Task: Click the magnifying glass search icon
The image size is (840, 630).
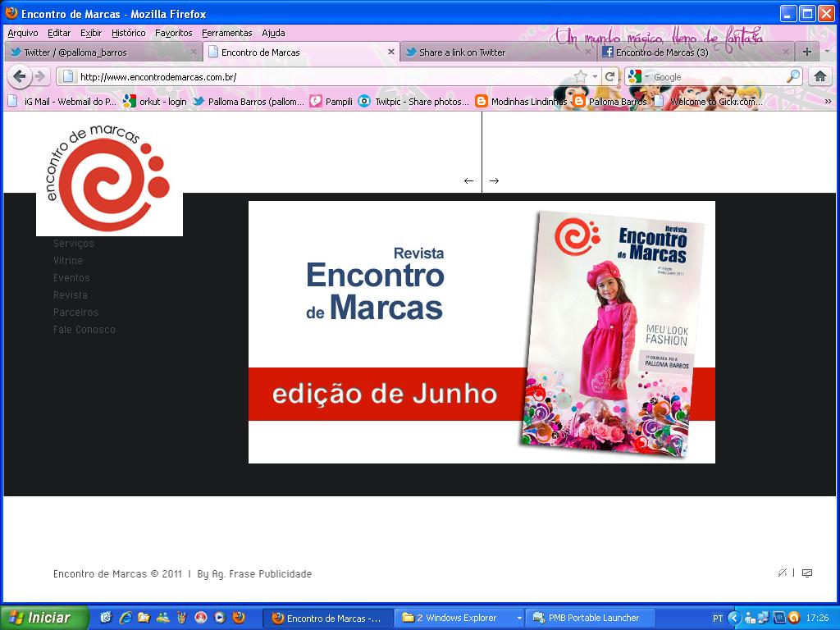Action: 793,76
